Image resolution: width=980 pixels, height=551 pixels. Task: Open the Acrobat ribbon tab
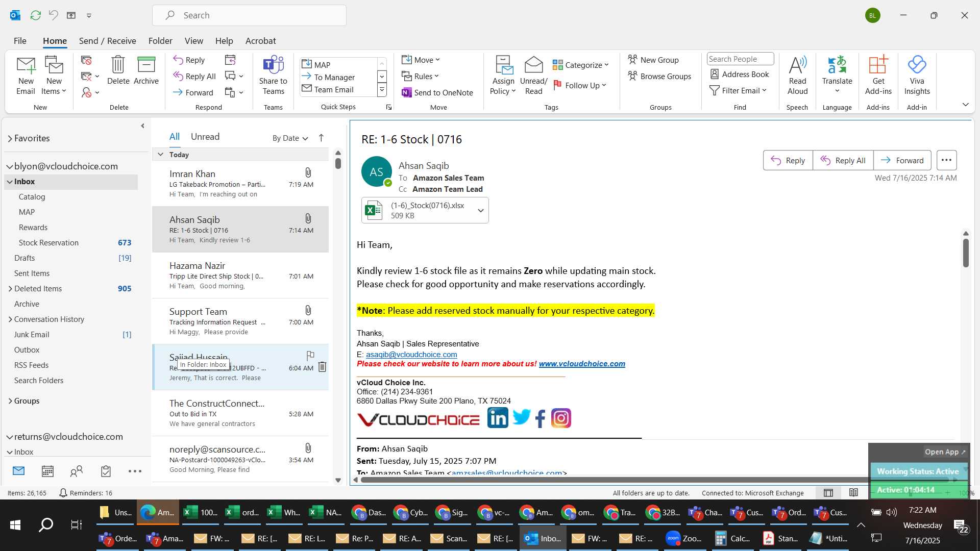[x=260, y=41]
